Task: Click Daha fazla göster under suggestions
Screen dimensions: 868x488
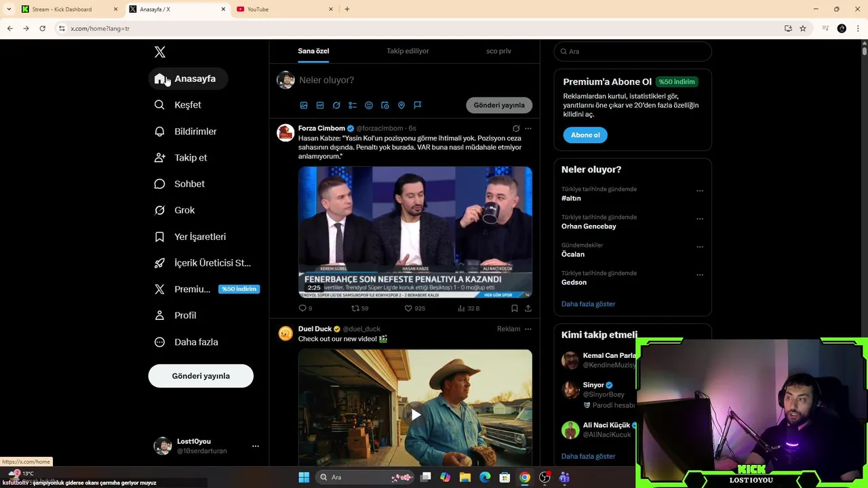Action: pos(588,456)
